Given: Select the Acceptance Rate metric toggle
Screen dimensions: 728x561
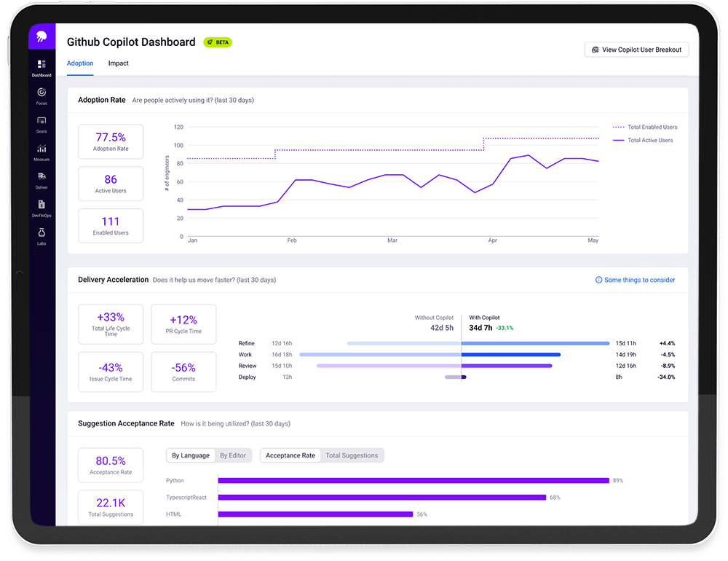Looking at the screenshot, I should (x=290, y=455).
